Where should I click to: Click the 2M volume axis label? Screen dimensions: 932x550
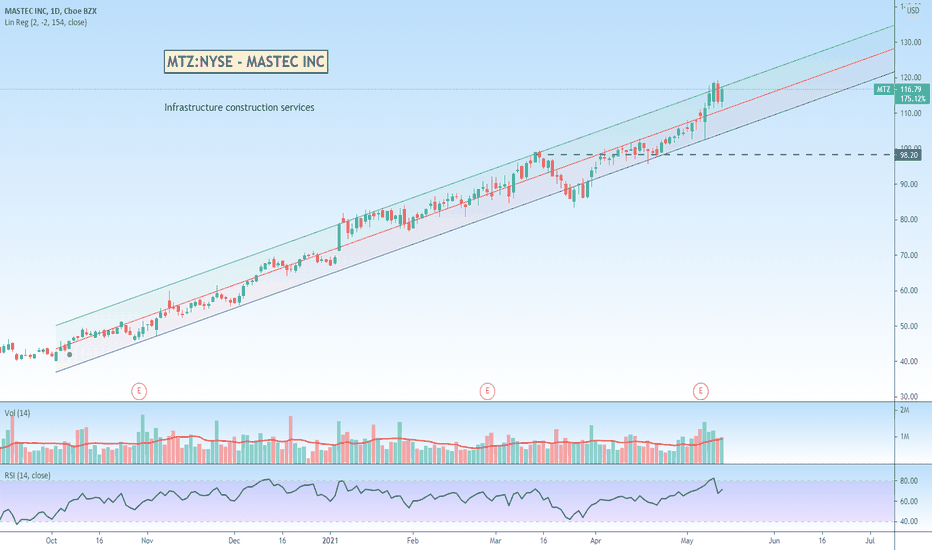click(905, 410)
